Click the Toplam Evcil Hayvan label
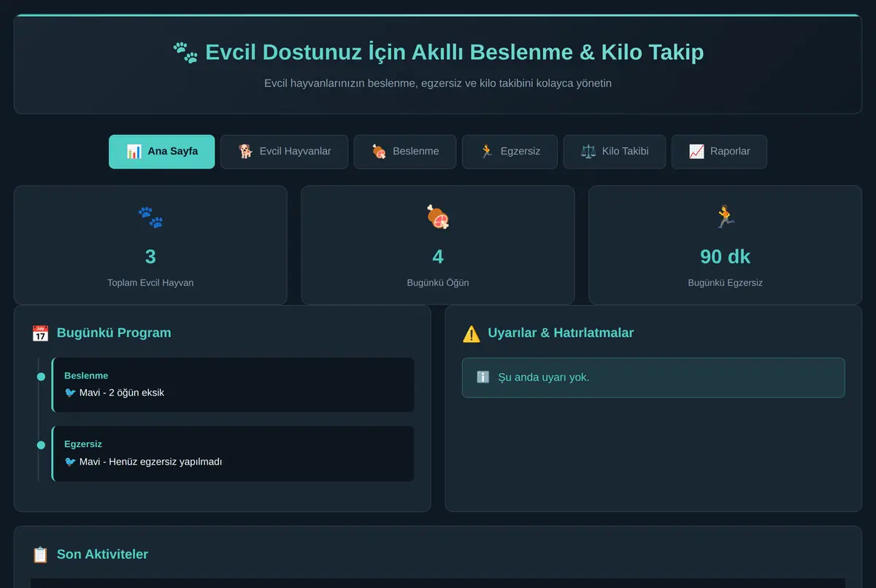 (x=150, y=282)
